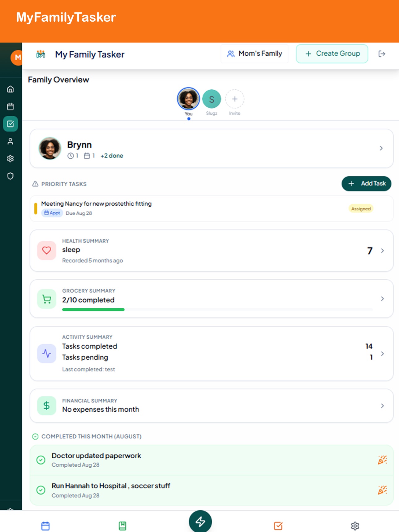Open the Home icon in the sidebar
The height and width of the screenshot is (532, 399).
point(11,89)
